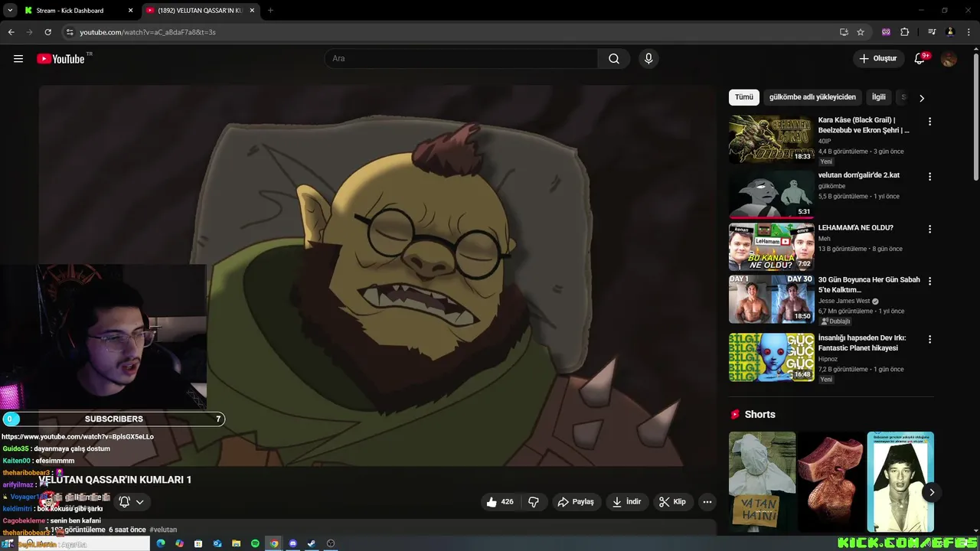The image size is (980, 551).
Task: Open more actions for İnsanlığı hapseden Dev Irk
Action: click(929, 339)
